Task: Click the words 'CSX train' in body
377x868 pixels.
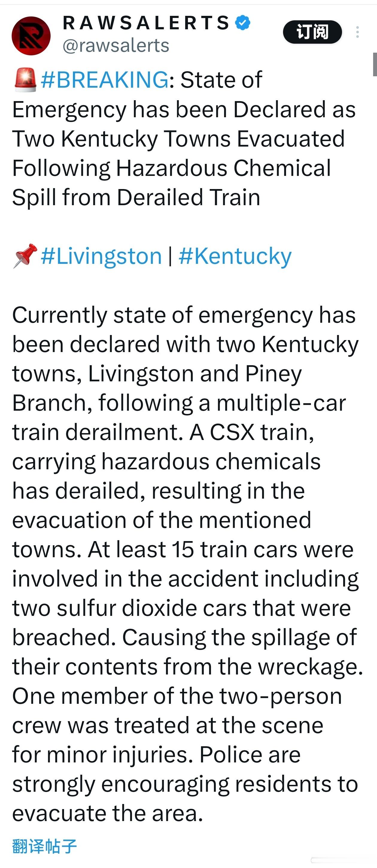Action: pyautogui.click(x=262, y=432)
